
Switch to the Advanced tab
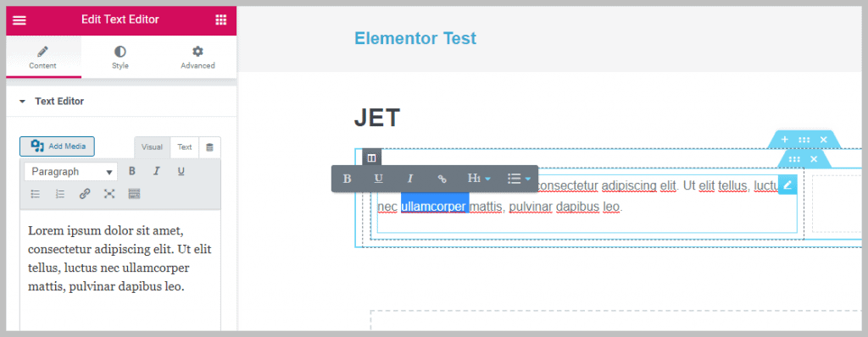click(198, 58)
